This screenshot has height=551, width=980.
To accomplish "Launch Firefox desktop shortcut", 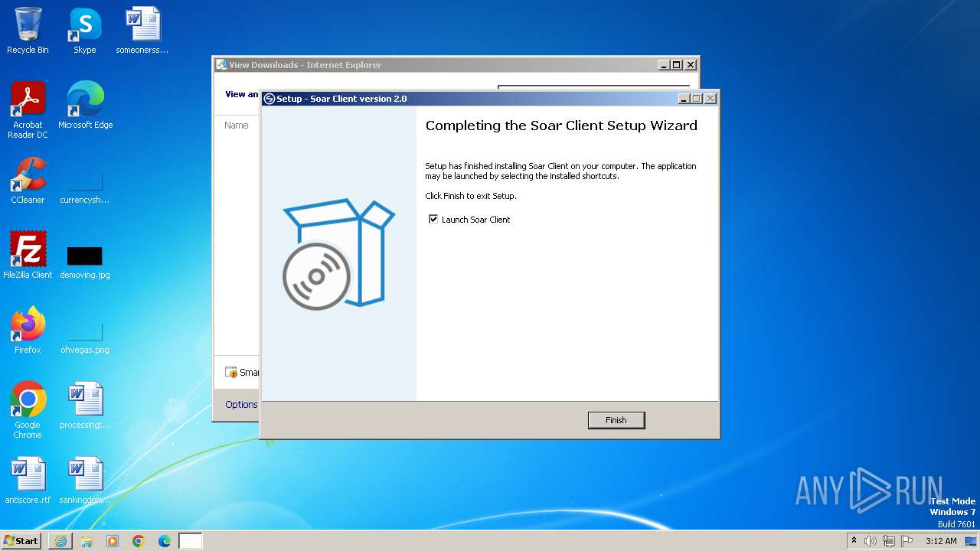I will pyautogui.click(x=28, y=331).
